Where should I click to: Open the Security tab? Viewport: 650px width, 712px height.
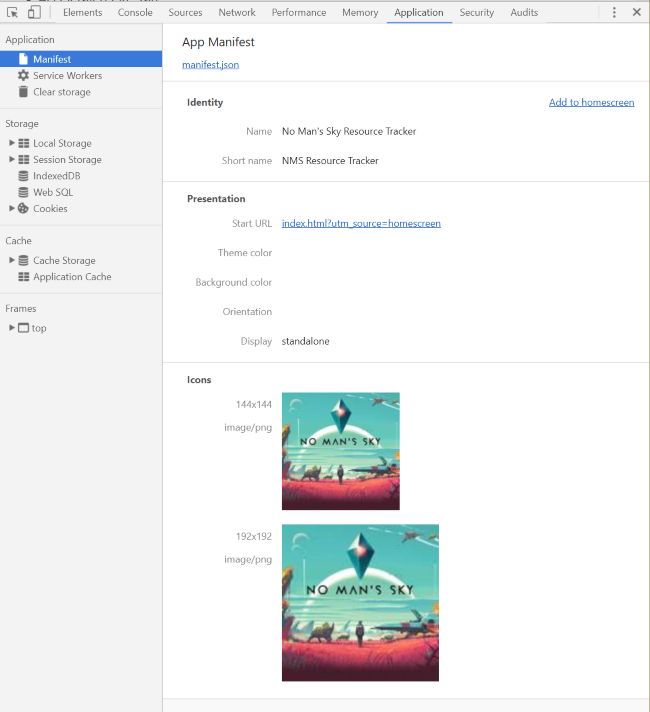[476, 13]
